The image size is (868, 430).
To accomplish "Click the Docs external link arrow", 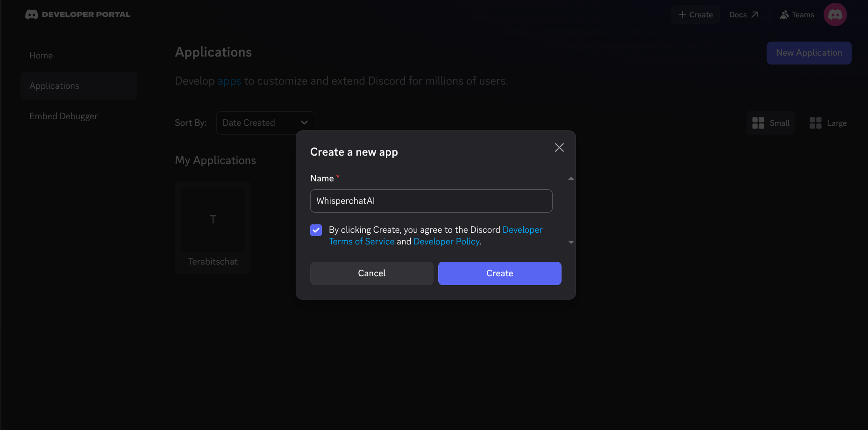I will point(754,14).
